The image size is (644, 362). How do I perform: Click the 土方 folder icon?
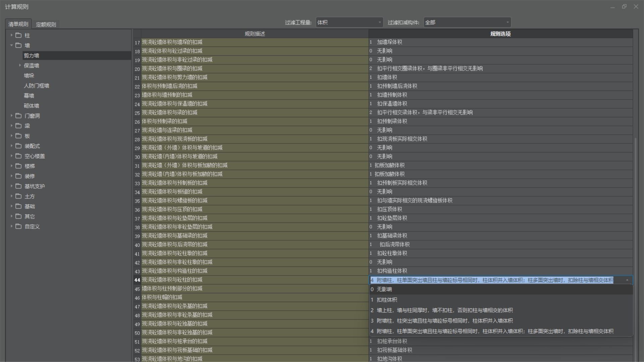pyautogui.click(x=18, y=196)
